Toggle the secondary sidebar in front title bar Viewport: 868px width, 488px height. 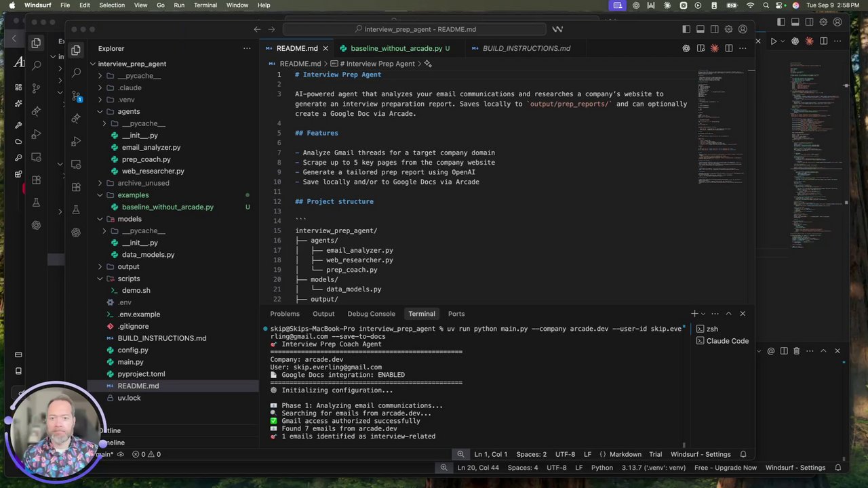coord(715,29)
